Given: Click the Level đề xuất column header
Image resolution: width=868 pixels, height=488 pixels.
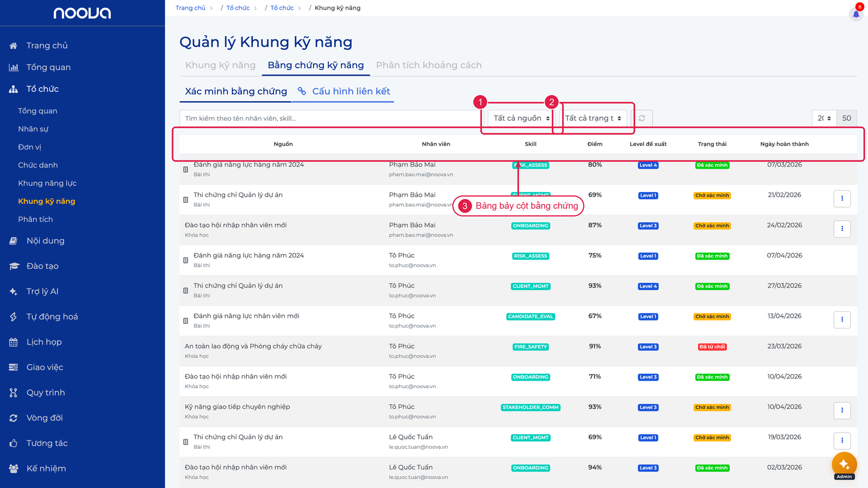Looking at the screenshot, I should coord(648,144).
